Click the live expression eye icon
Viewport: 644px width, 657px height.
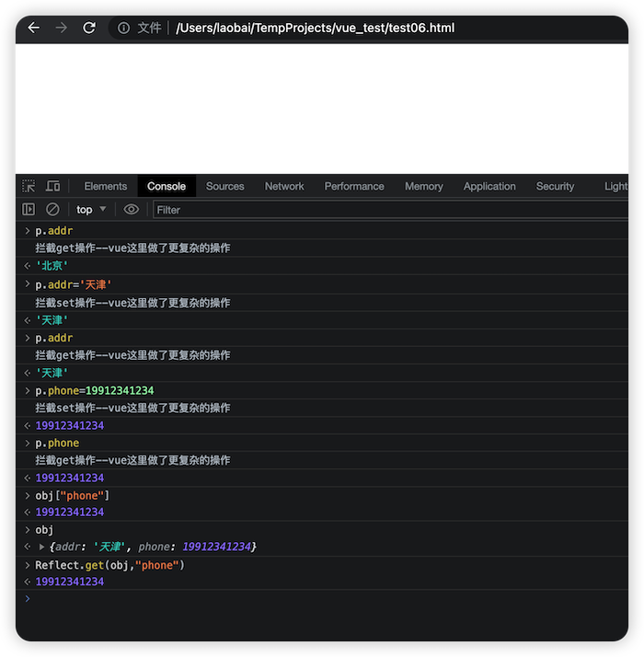(132, 209)
